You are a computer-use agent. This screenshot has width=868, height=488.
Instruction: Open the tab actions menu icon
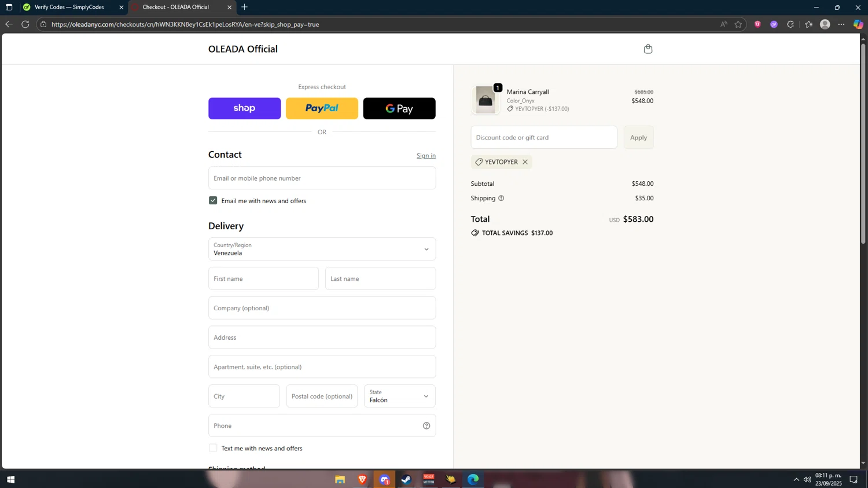coord(9,7)
